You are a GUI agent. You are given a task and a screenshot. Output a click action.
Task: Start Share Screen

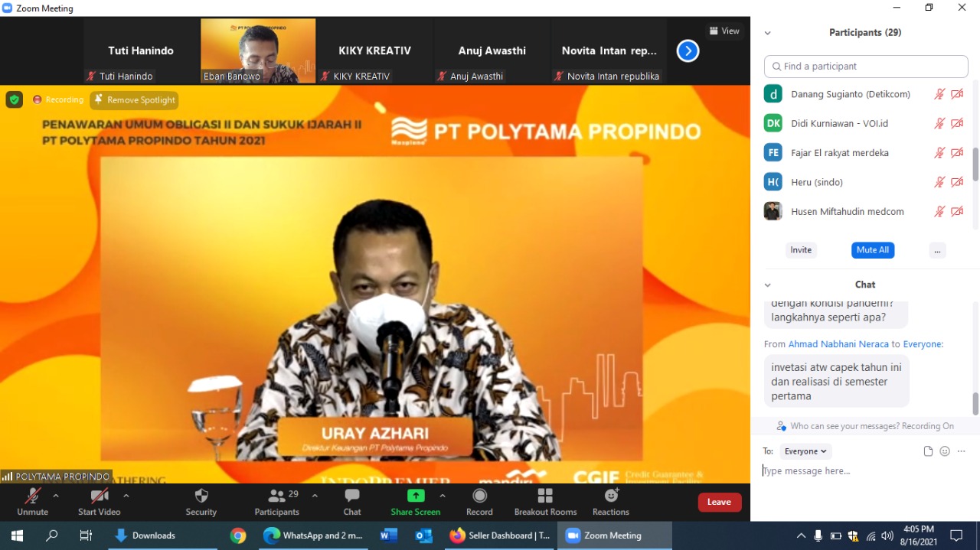click(415, 502)
